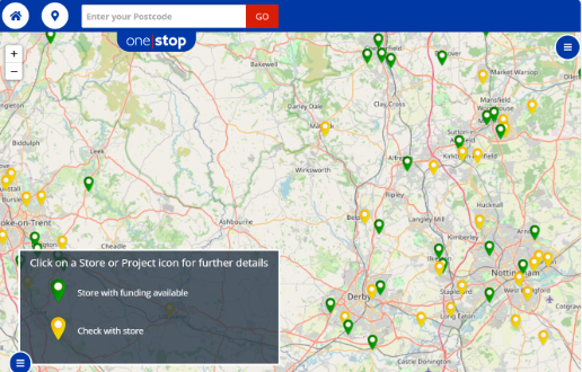This screenshot has height=372, width=582.
Task: Select the green pin at Kimberley
Action: 489,248
